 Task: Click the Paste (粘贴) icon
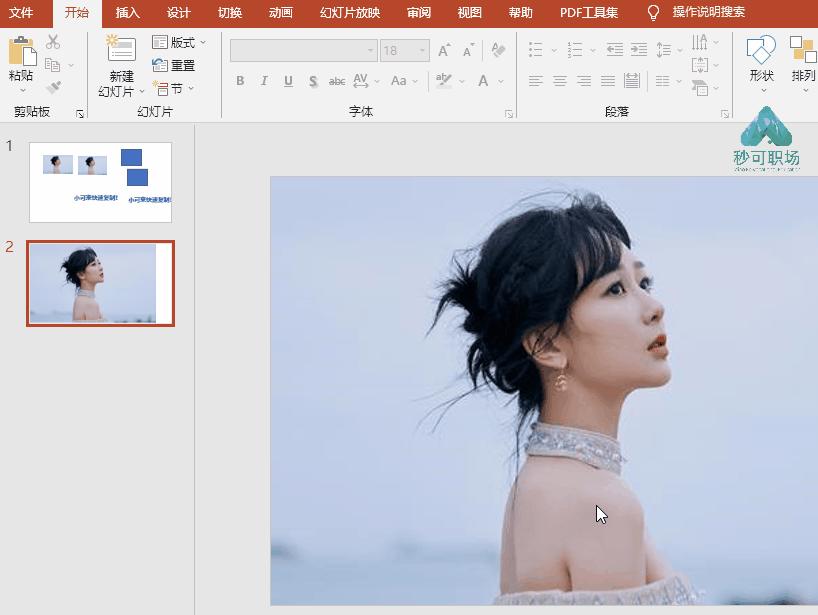pos(21,52)
